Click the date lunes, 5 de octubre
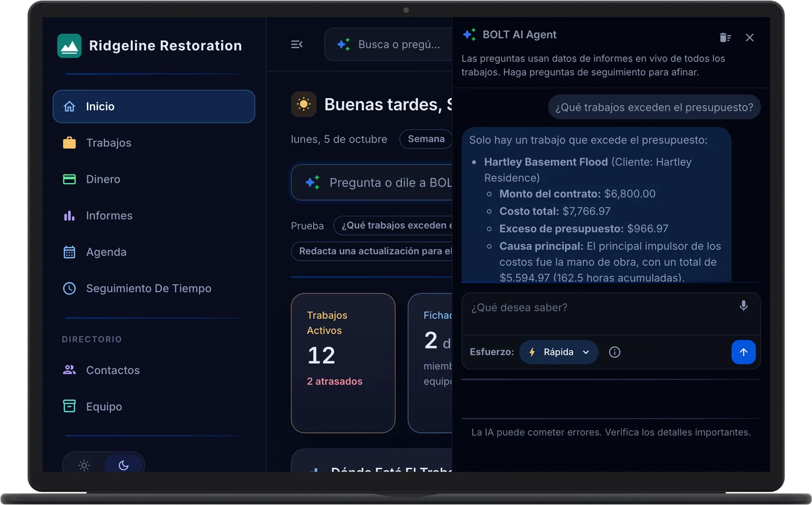This screenshot has height=505, width=812. 339,140
